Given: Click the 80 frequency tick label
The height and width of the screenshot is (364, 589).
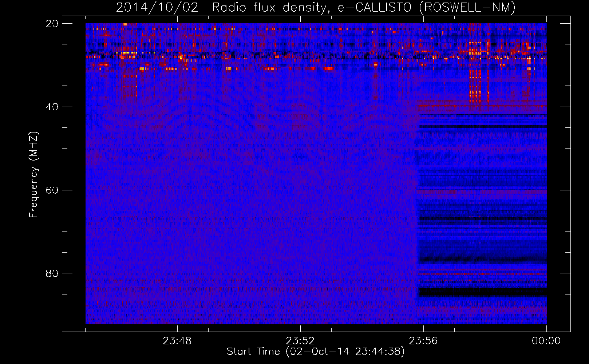Looking at the screenshot, I should click(x=52, y=273).
